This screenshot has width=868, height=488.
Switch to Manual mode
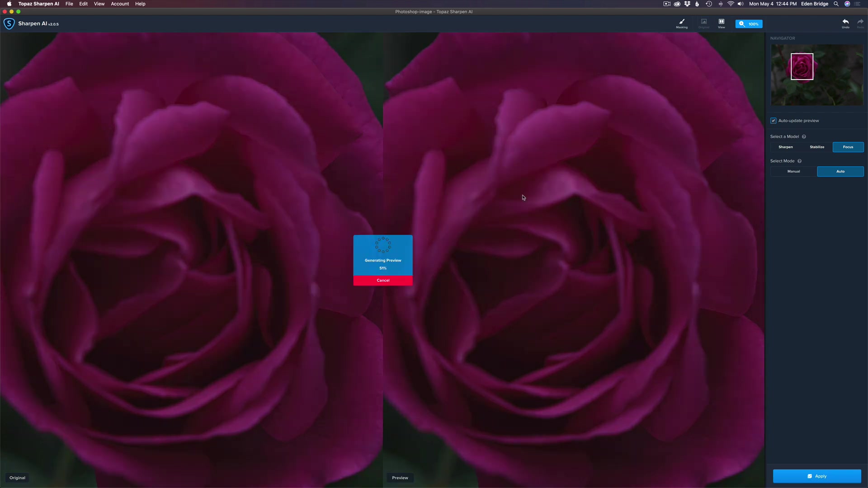click(794, 171)
